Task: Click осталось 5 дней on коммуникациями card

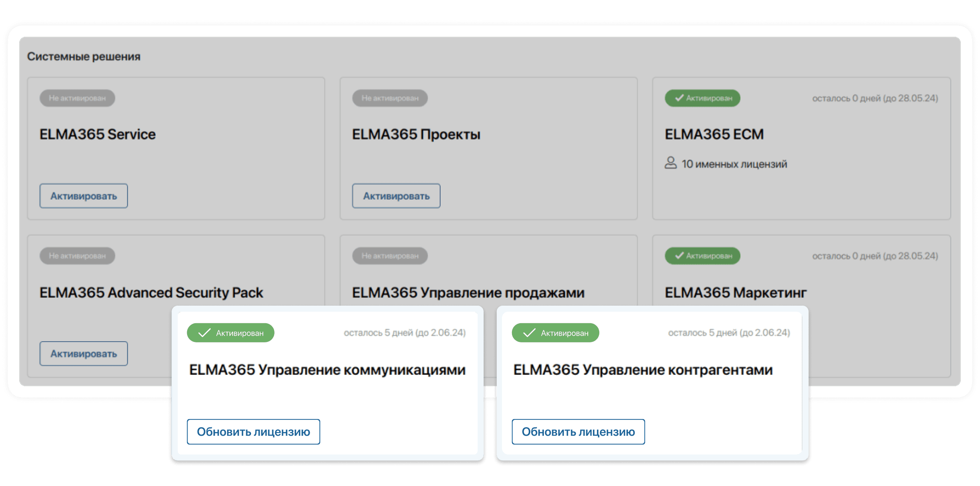Action: [405, 333]
